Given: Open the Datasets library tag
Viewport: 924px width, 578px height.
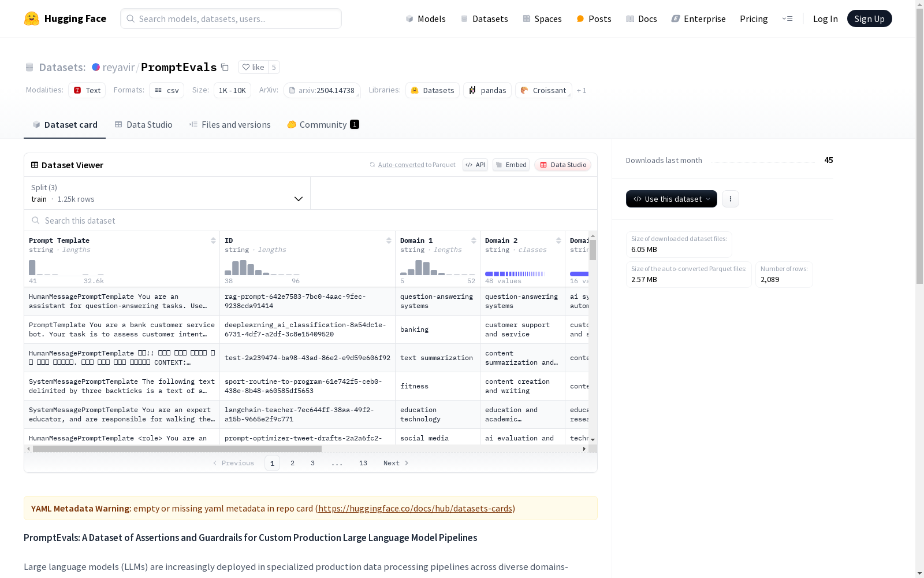Looking at the screenshot, I should 433,90.
